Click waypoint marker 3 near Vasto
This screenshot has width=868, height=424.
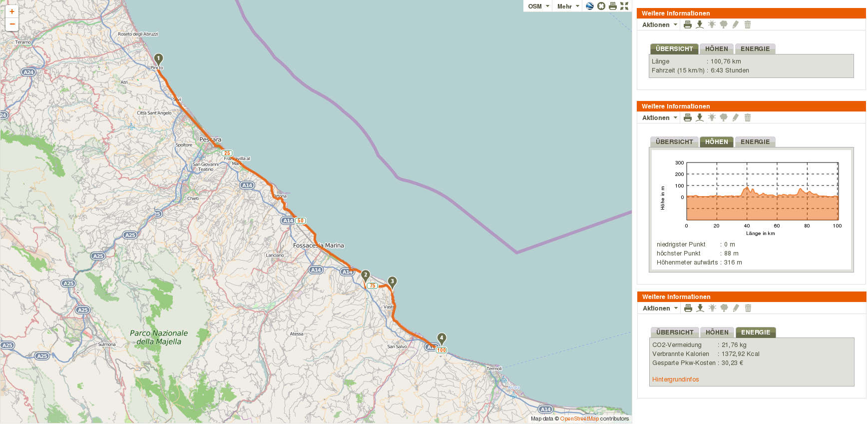point(393,282)
